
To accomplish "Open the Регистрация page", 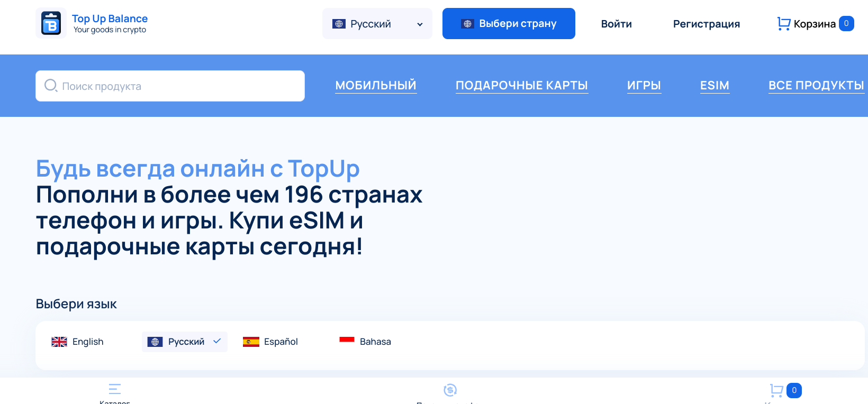I will (x=706, y=24).
